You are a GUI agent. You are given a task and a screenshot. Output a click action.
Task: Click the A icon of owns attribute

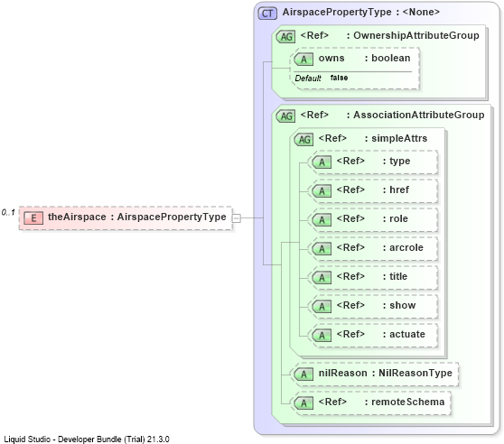pos(303,59)
